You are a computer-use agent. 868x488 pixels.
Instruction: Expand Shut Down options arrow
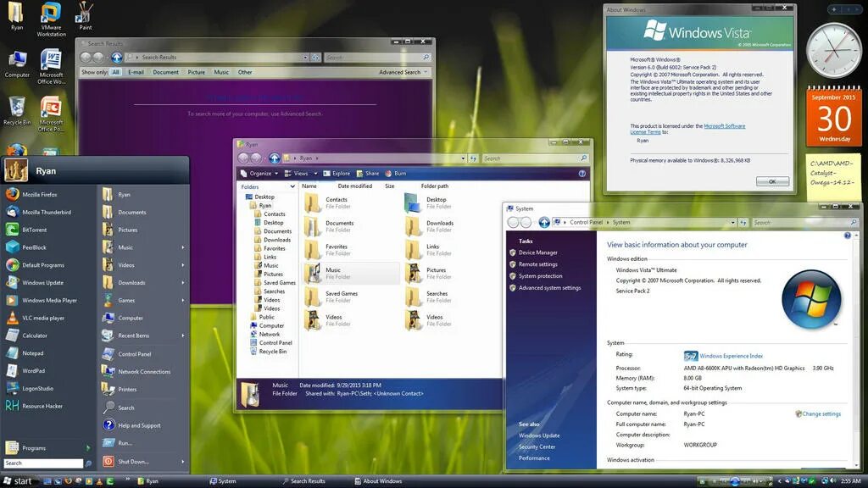183,462
